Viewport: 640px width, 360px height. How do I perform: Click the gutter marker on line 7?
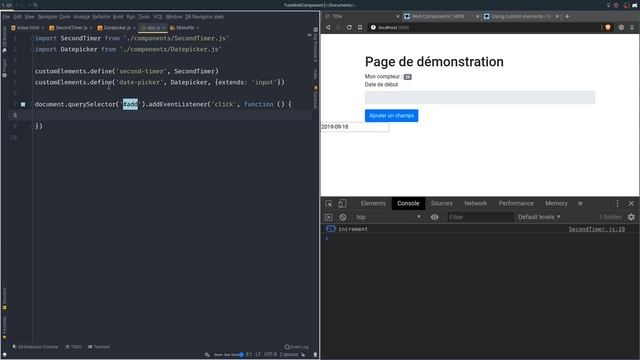pyautogui.click(x=23, y=104)
